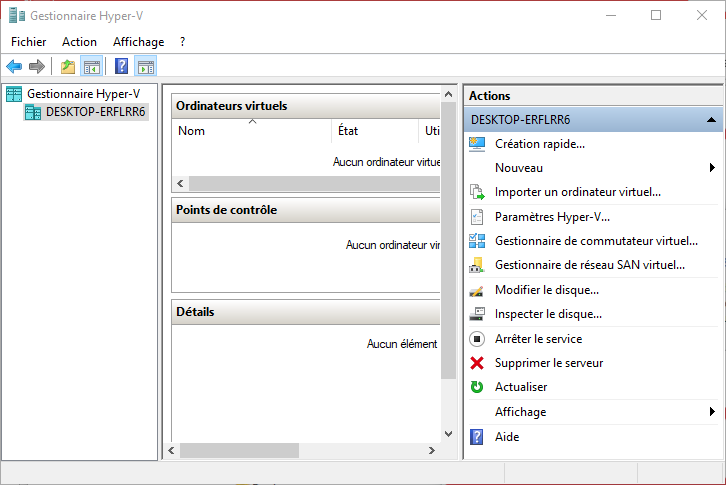Click the blue help toolbar icon
Viewport: 726px width, 485px height.
[x=121, y=67]
